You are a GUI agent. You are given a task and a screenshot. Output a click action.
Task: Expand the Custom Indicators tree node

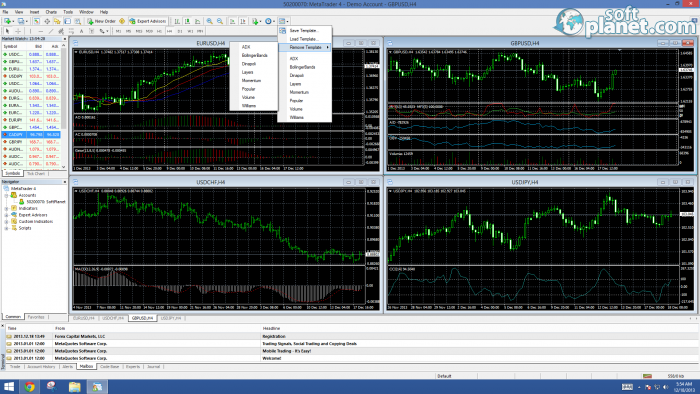[x=7, y=221]
